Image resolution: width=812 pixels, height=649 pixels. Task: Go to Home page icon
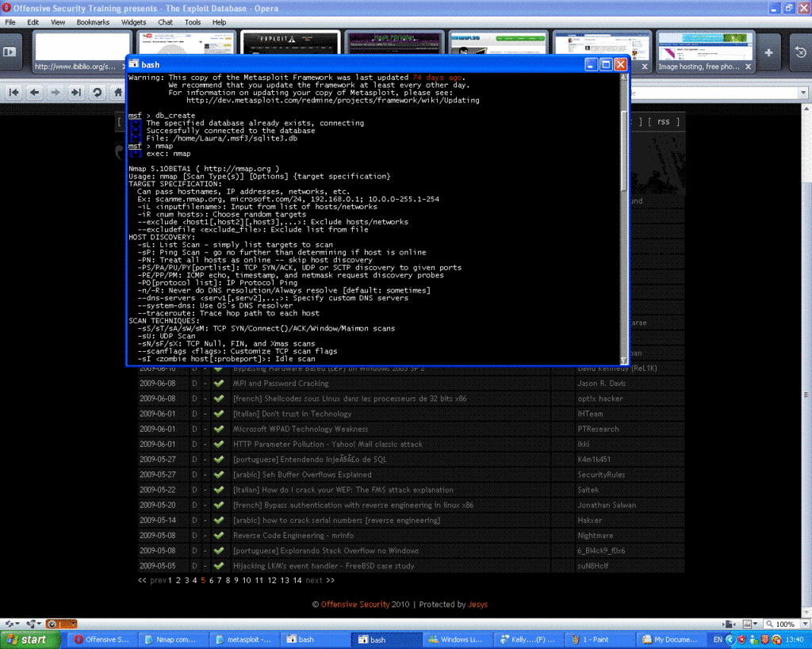pos(118,93)
